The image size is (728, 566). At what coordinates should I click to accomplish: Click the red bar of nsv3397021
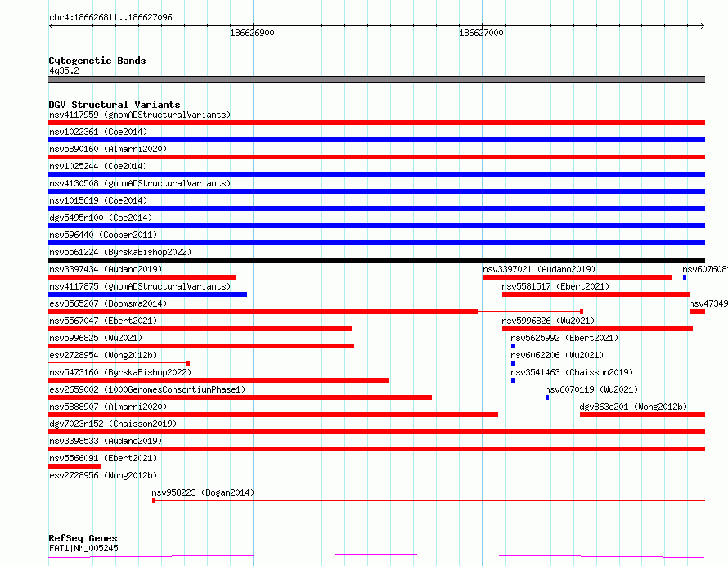pyautogui.click(x=577, y=277)
